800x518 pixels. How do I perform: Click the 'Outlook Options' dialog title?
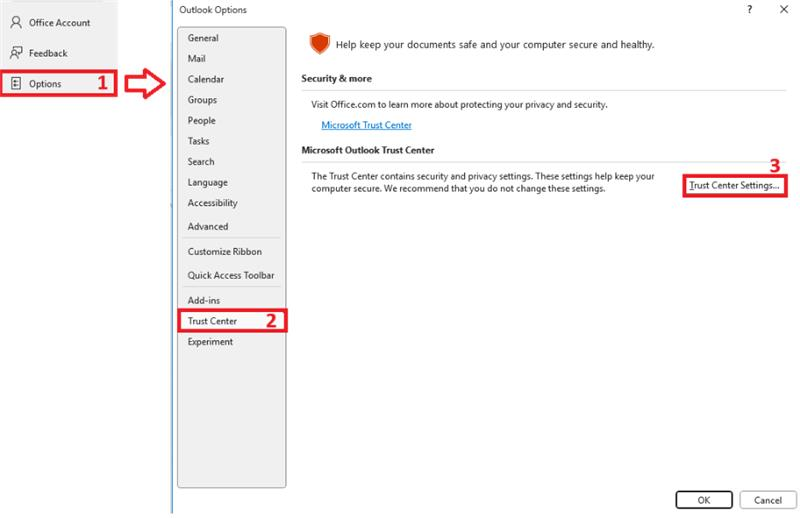213,10
